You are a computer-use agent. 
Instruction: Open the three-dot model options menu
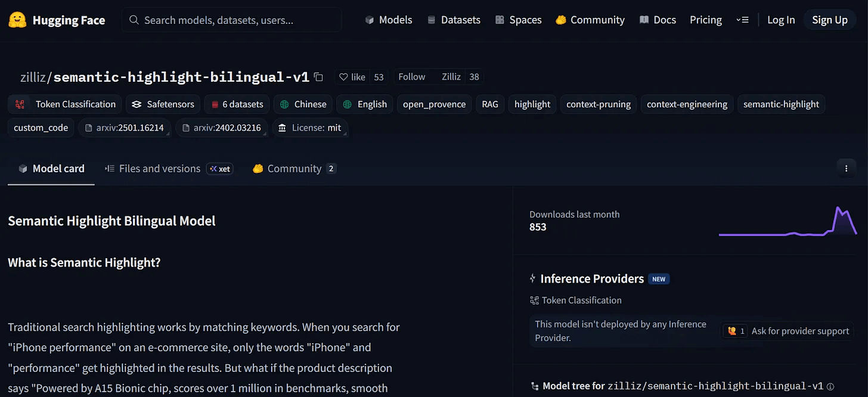pyautogui.click(x=846, y=169)
